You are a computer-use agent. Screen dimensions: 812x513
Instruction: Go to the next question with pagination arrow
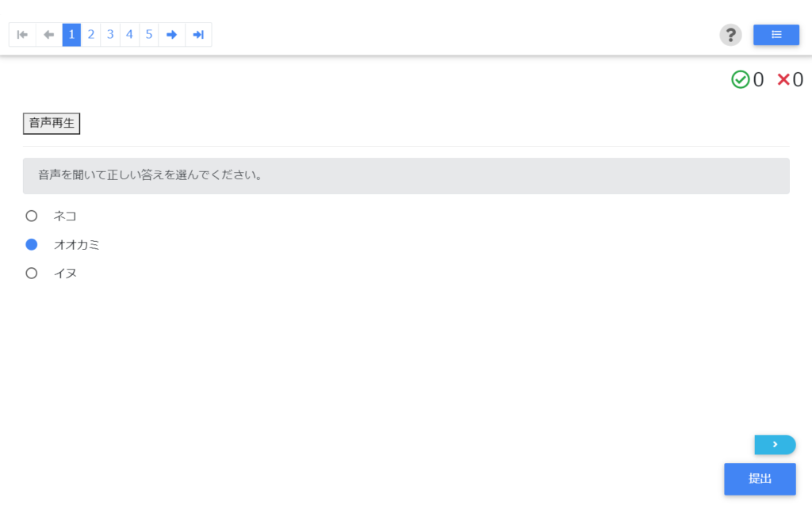coord(172,35)
